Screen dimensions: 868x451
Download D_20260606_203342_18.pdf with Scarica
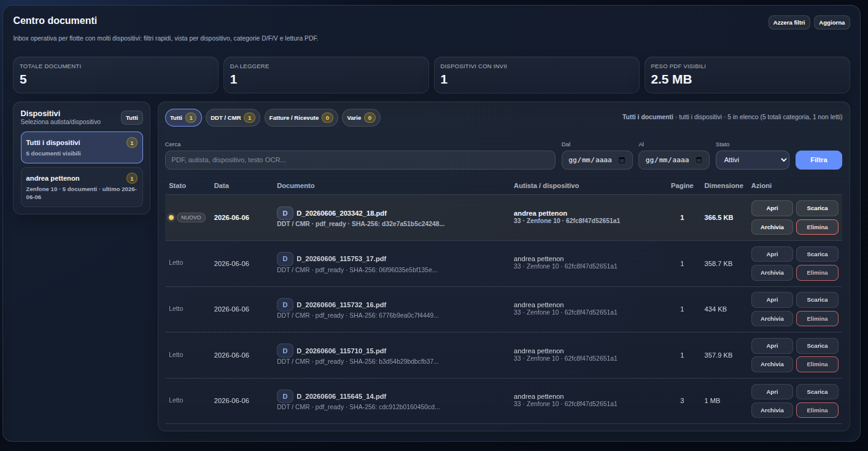817,208
